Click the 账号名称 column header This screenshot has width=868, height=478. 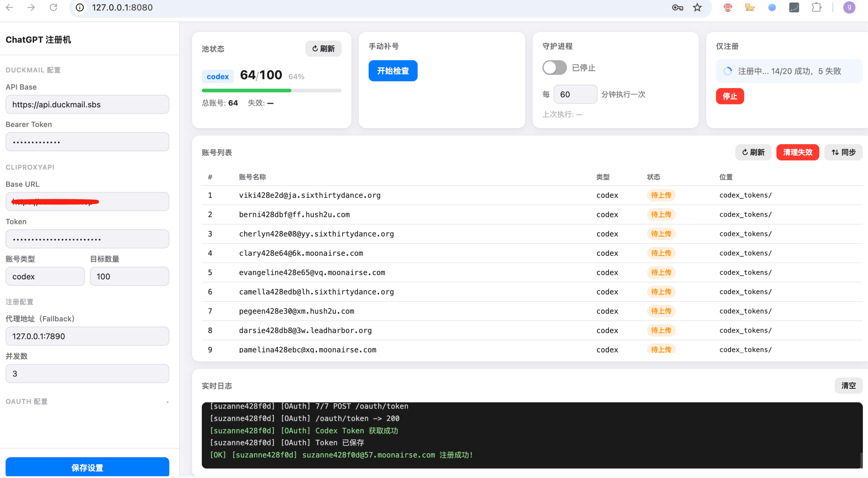point(252,177)
